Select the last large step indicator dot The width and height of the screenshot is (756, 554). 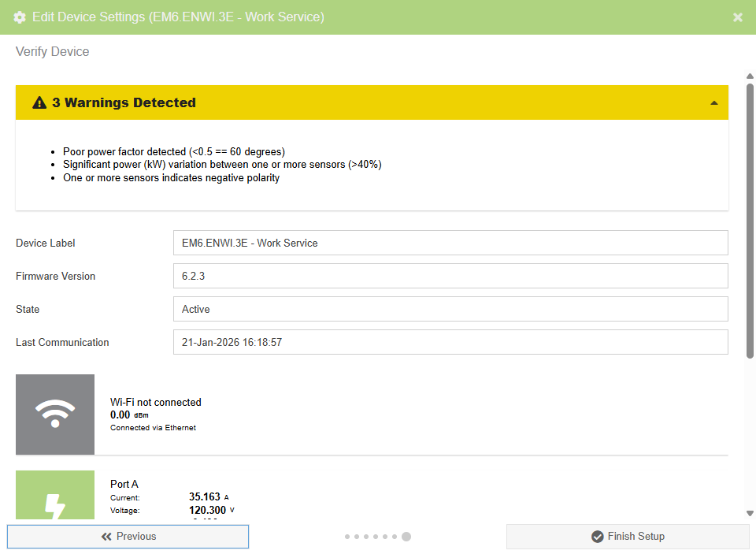[406, 537]
